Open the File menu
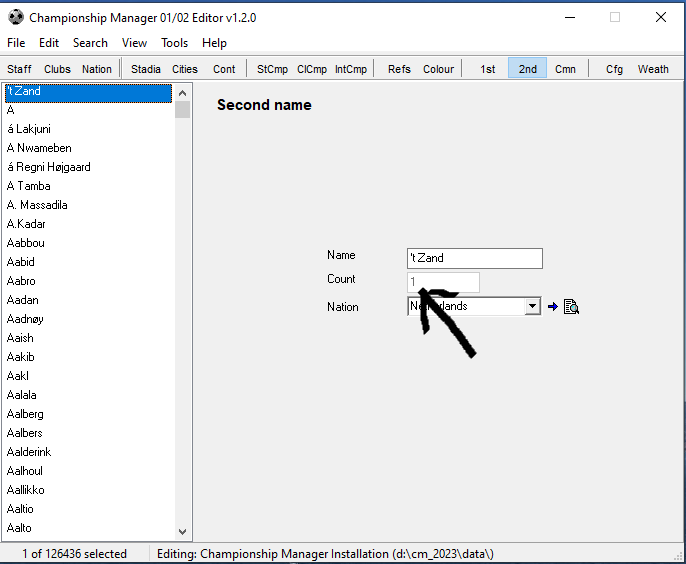Image resolution: width=686 pixels, height=564 pixels. (16, 43)
